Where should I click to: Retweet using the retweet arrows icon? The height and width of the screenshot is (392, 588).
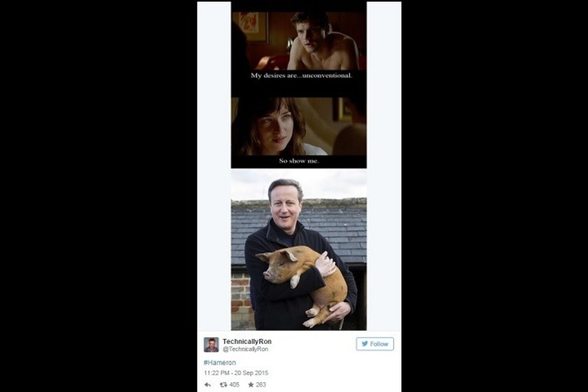(224, 385)
